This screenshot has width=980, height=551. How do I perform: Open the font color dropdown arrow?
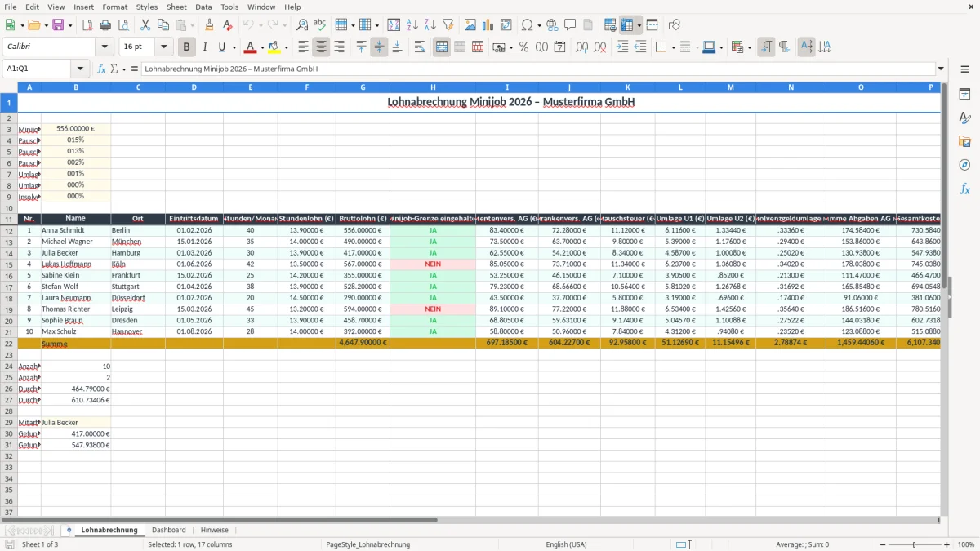pos(261,47)
